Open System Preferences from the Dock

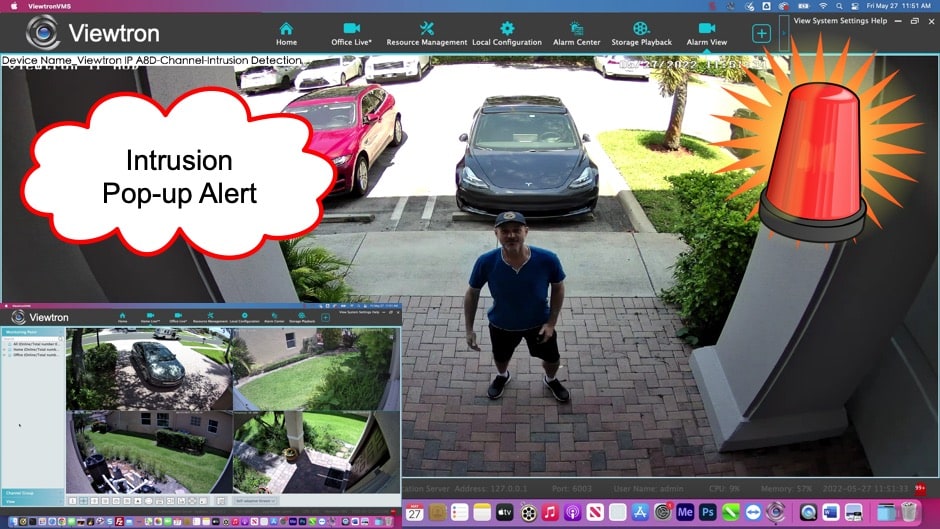point(662,512)
